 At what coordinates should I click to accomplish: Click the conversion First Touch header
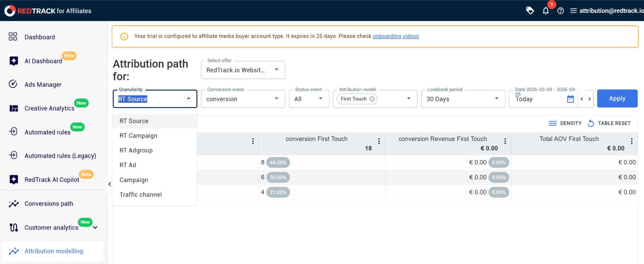tap(316, 139)
